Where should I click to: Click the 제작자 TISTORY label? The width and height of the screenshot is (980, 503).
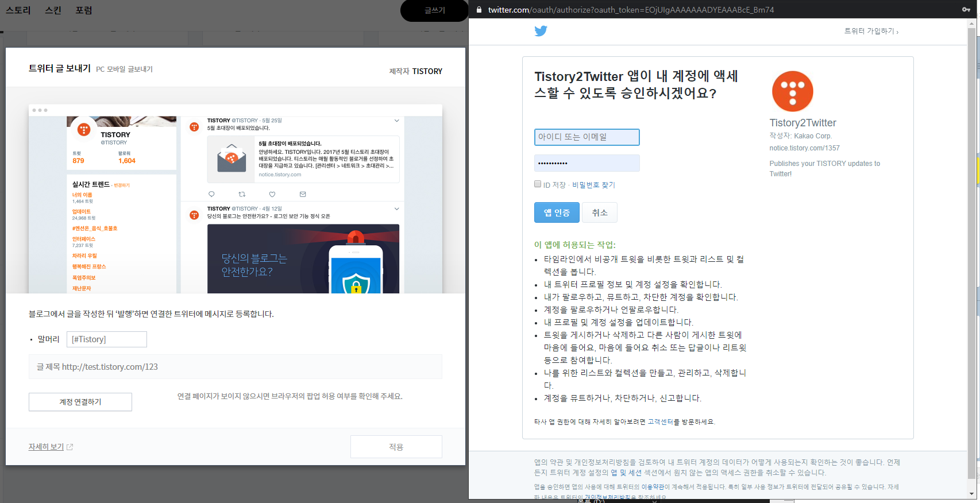coord(416,71)
